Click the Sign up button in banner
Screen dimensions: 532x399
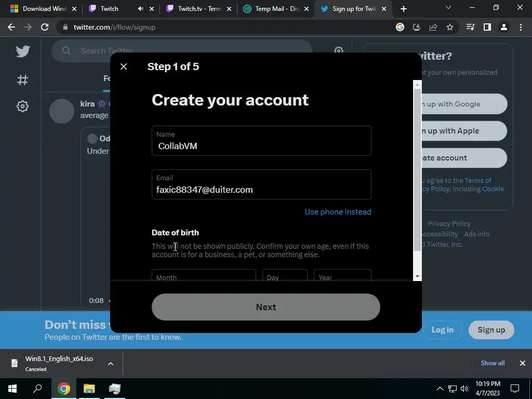point(491,330)
